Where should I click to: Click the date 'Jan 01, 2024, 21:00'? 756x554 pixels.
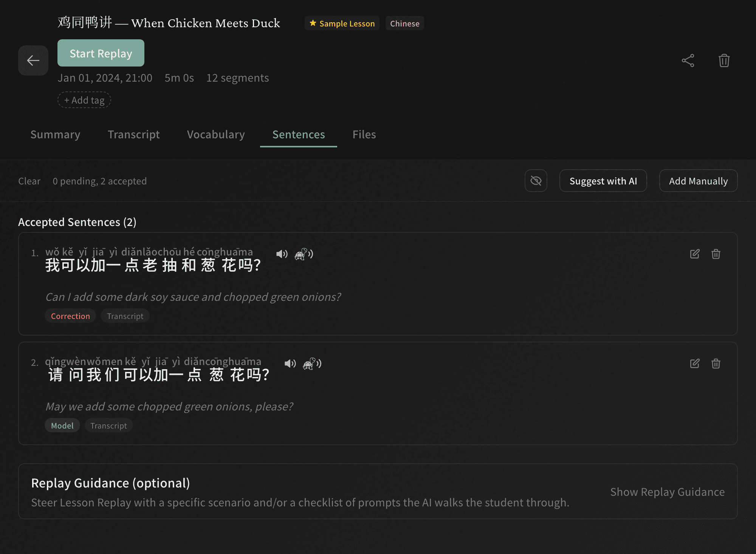point(105,78)
